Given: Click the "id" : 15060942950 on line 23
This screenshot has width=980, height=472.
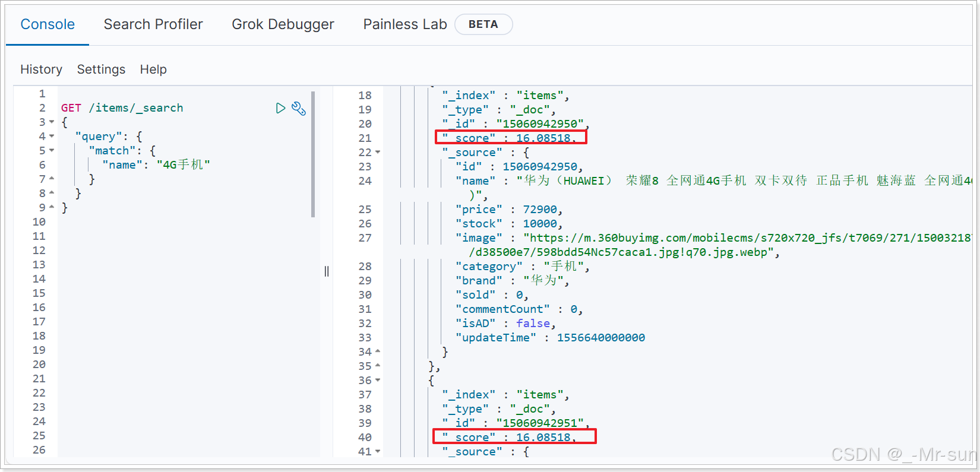Looking at the screenshot, I should click(519, 167).
